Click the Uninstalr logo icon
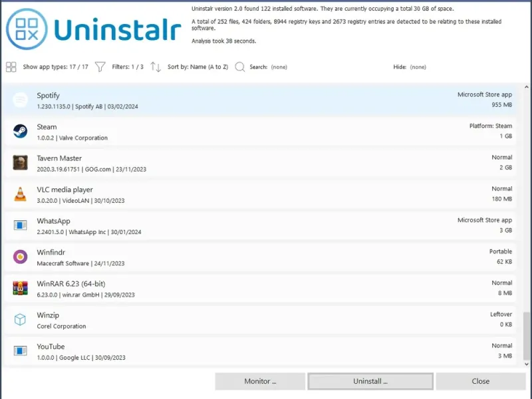The image size is (532, 399). pyautogui.click(x=27, y=29)
